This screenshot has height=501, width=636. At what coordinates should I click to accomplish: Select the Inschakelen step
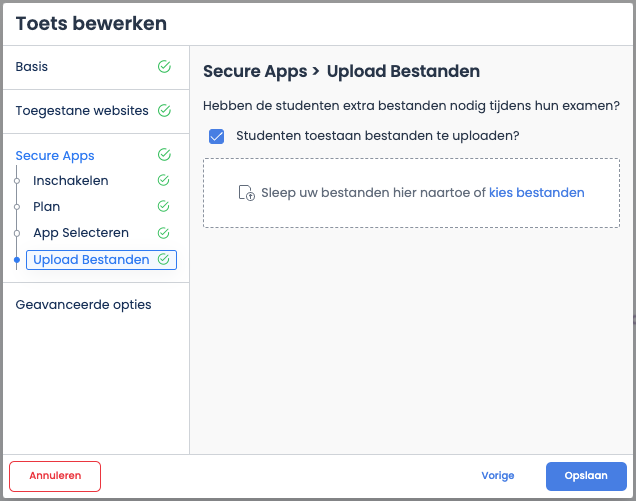[71, 181]
